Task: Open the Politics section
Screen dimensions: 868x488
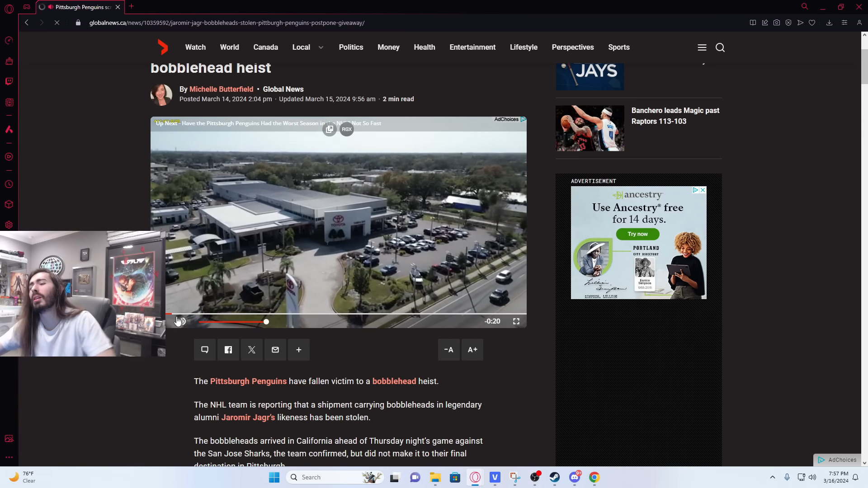Action: (x=351, y=47)
